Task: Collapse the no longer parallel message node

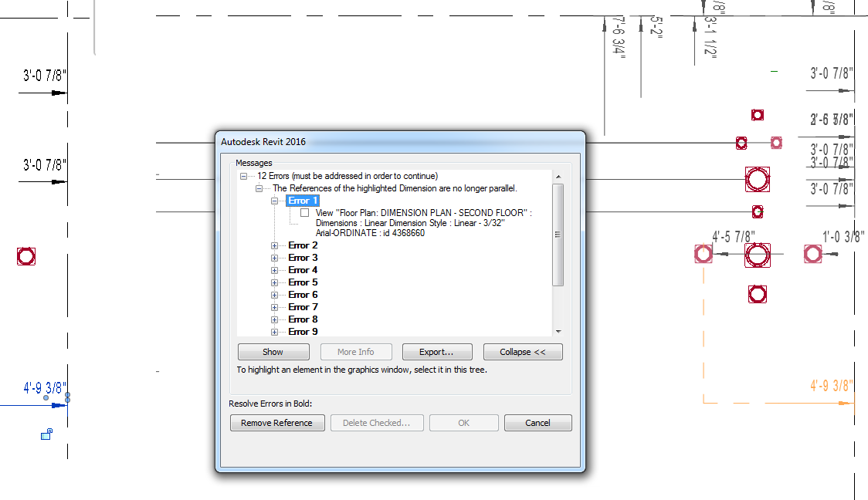Action: [259, 188]
